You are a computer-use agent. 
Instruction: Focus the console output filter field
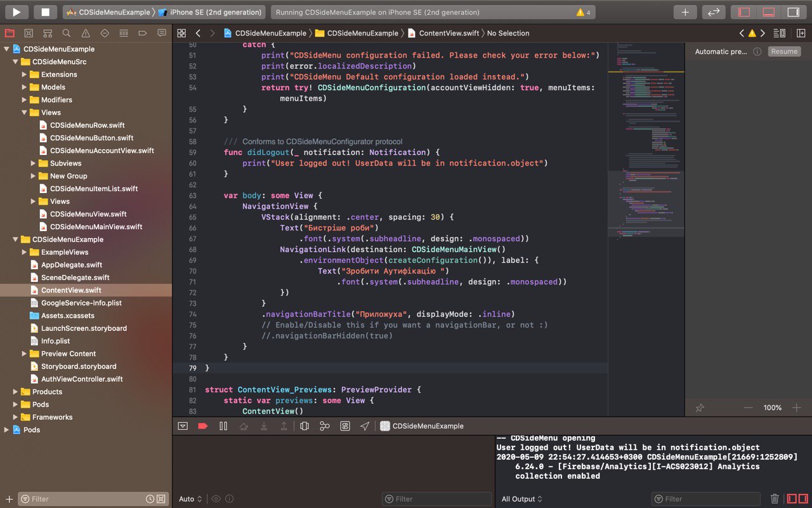click(705, 499)
